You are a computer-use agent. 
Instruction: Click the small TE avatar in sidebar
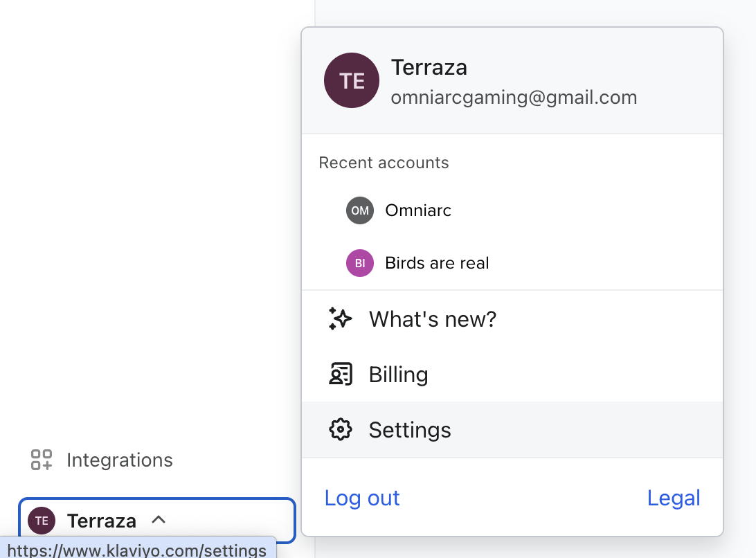tap(42, 521)
